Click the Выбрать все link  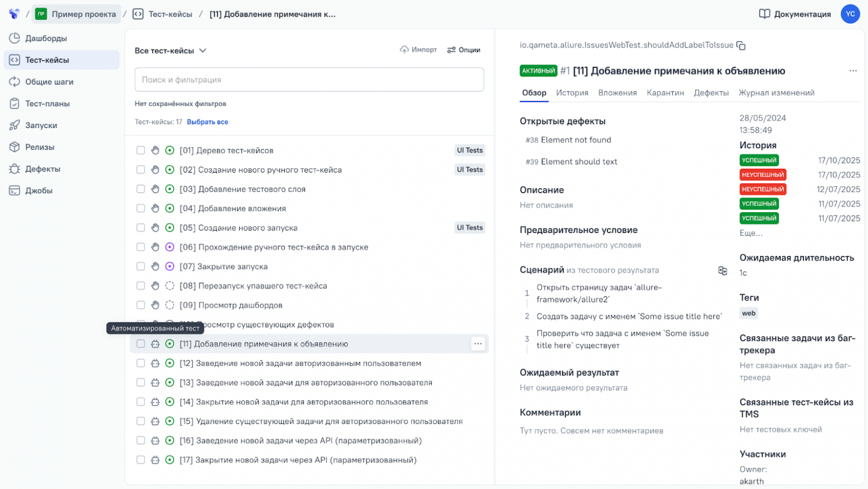(208, 122)
